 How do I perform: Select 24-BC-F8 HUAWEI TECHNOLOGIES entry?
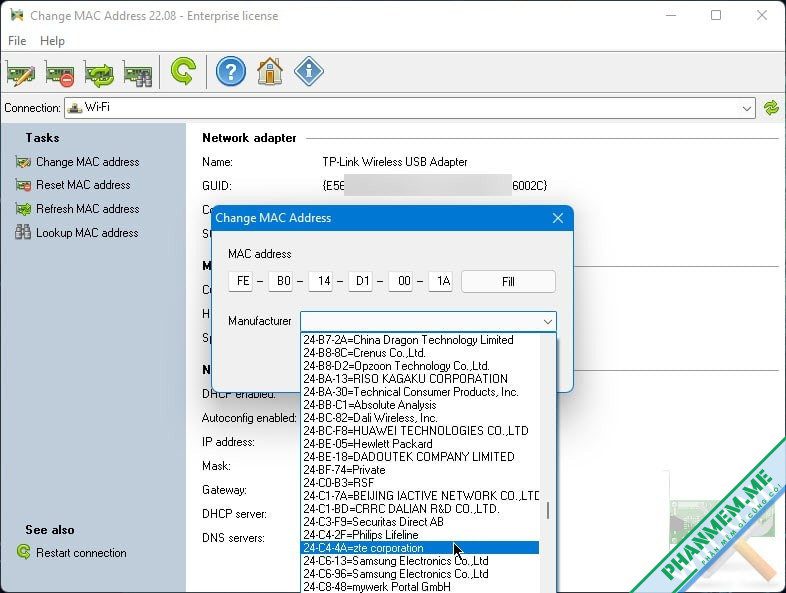point(420,431)
